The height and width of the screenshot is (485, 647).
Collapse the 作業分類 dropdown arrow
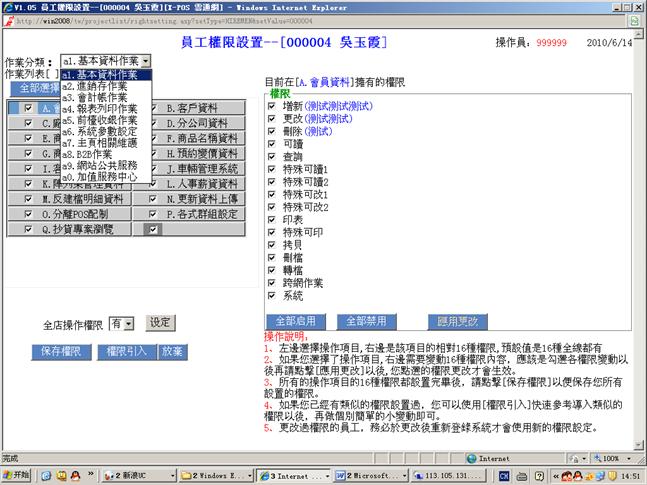[x=146, y=61]
